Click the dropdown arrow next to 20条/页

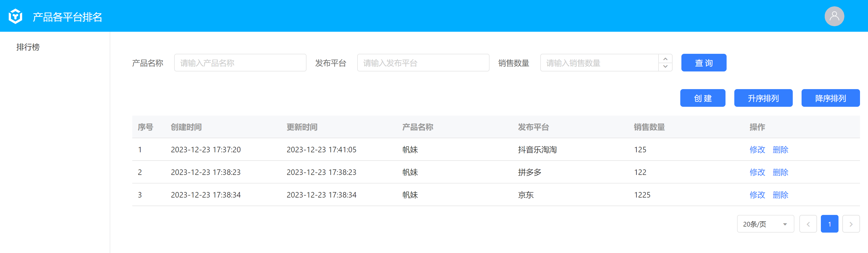[785, 224]
